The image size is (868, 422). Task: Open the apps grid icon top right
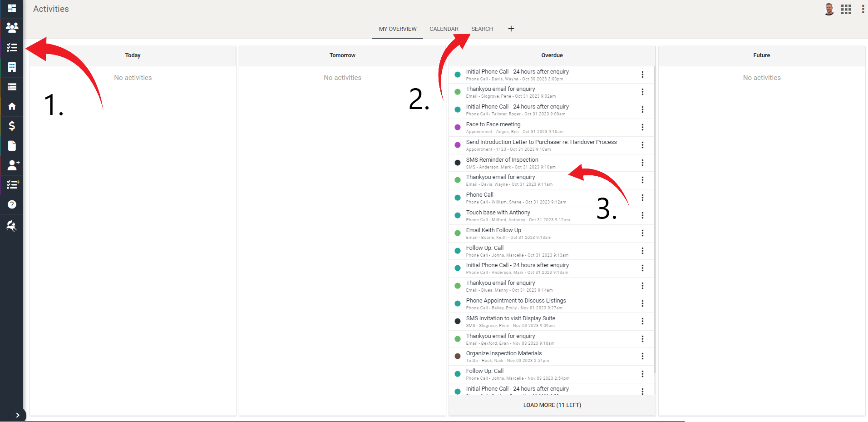(x=846, y=9)
